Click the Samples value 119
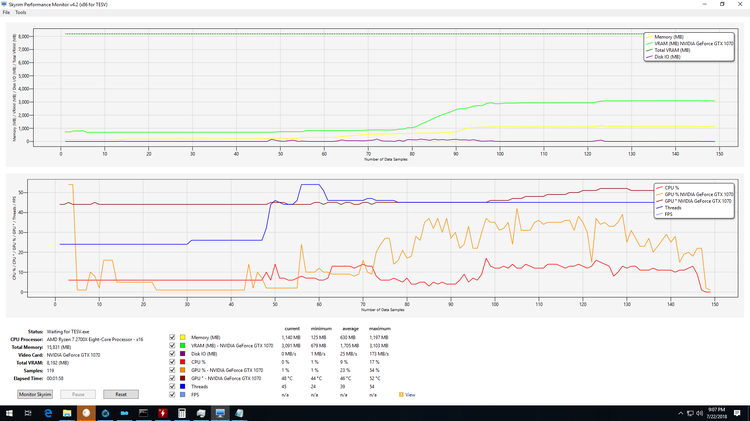The height and width of the screenshot is (421, 750). pyautogui.click(x=50, y=371)
